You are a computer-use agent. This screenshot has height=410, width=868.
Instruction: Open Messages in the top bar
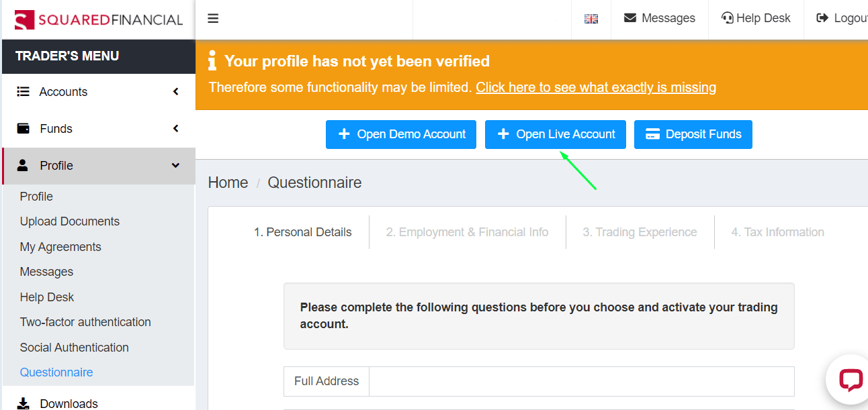pyautogui.click(x=660, y=18)
